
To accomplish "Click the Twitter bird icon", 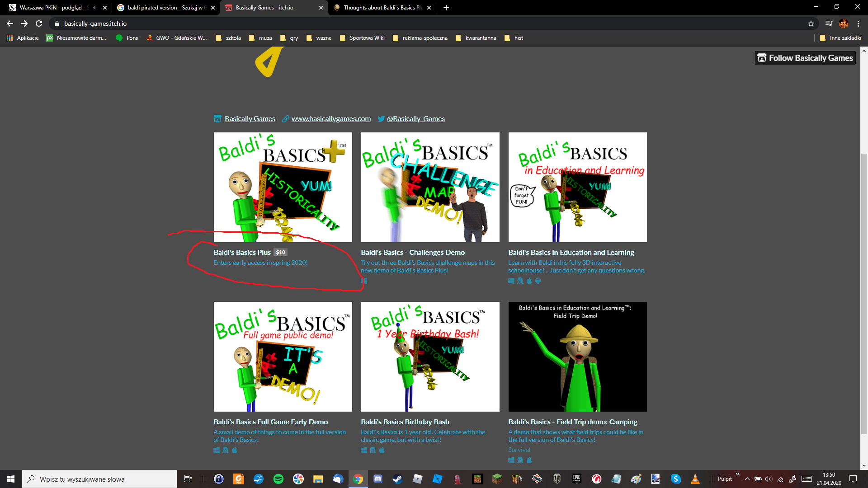I will pyautogui.click(x=381, y=119).
